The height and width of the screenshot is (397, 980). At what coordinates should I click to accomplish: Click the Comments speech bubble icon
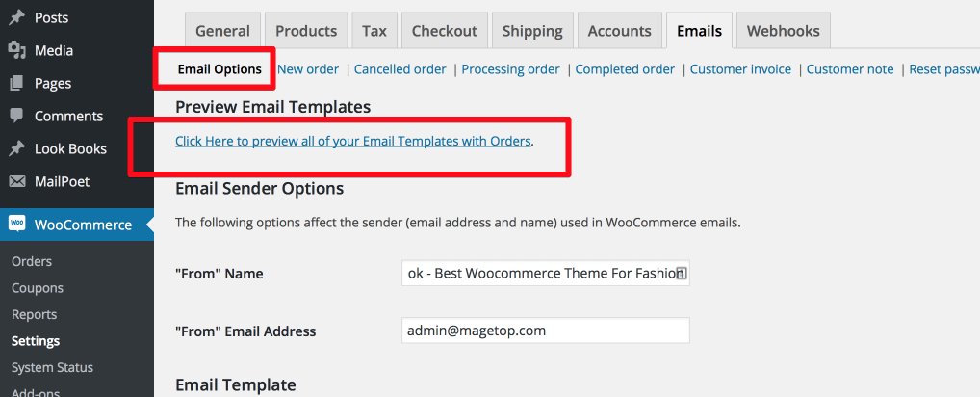[x=17, y=116]
